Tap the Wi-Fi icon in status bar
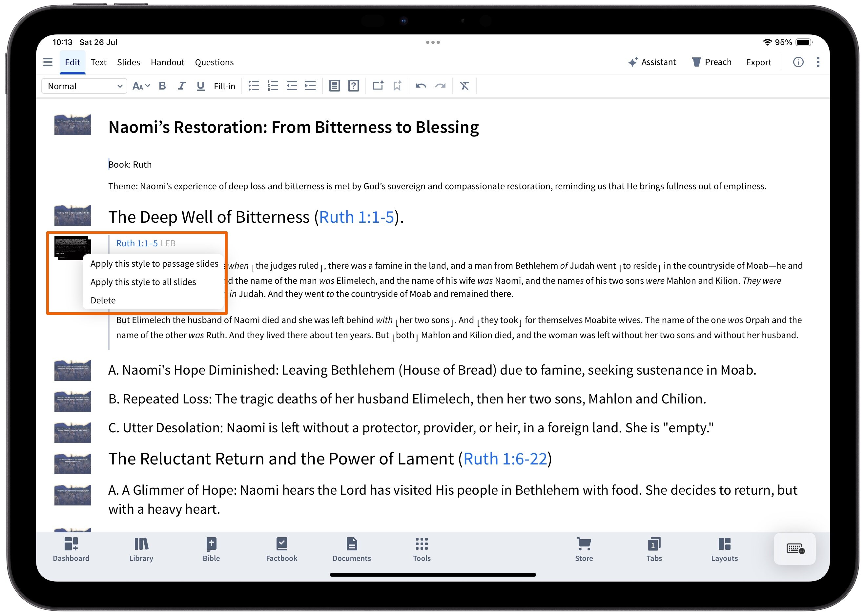866x616 pixels. (x=767, y=42)
